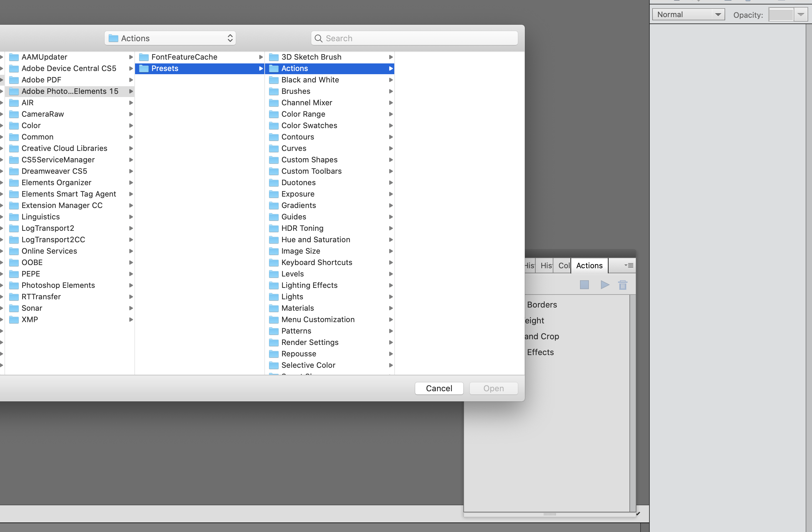Switch to the Actions tab
812x532 pixels.
point(589,265)
